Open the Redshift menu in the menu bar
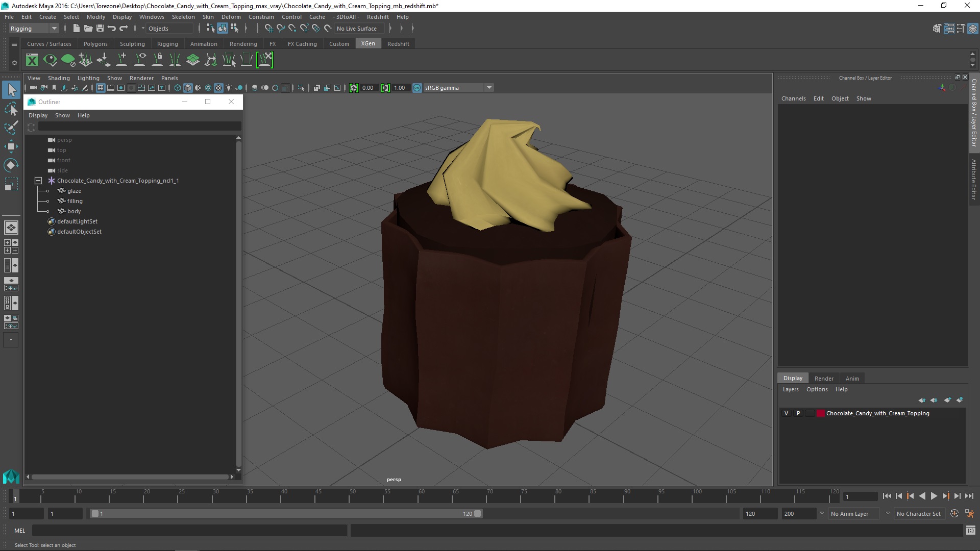The height and width of the screenshot is (551, 980). [378, 17]
